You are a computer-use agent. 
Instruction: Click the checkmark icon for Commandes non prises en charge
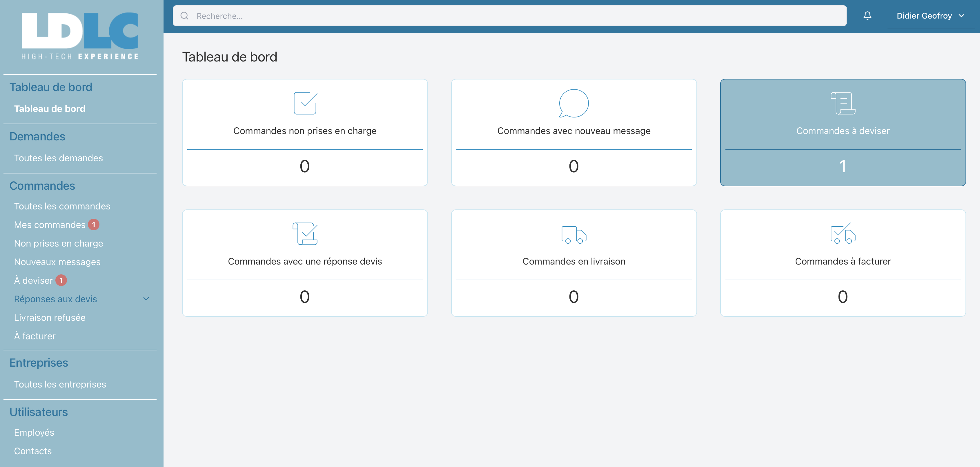click(x=305, y=103)
